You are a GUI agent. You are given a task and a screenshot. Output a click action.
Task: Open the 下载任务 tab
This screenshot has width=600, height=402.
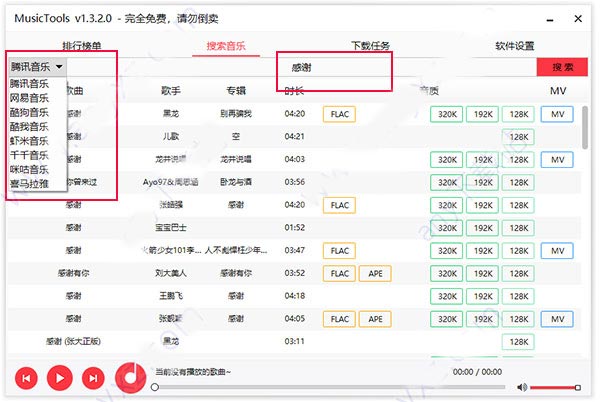[x=371, y=45]
